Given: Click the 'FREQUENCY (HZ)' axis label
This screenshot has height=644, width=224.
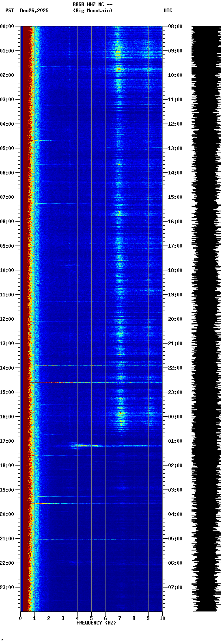Looking at the screenshot, I should 96,623.
